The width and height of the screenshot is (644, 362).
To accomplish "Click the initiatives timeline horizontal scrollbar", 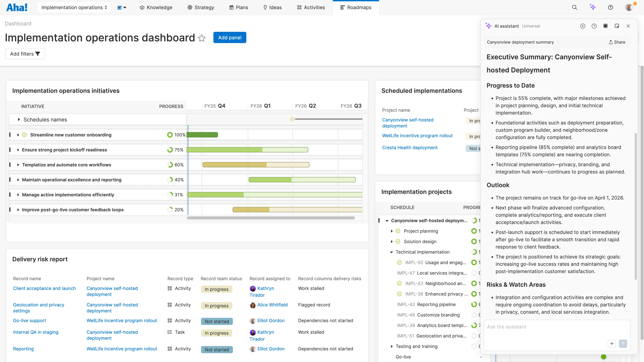I will 270,218.
